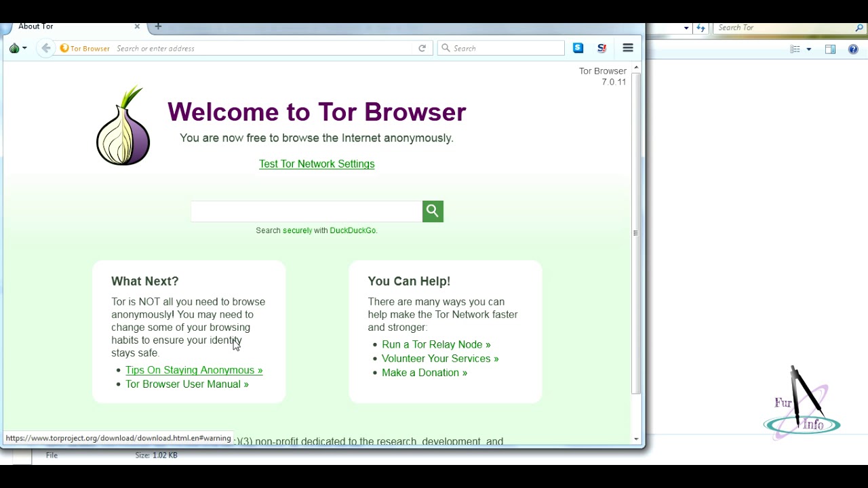Click the green magnifier search button
The image size is (868, 488).
click(x=433, y=211)
